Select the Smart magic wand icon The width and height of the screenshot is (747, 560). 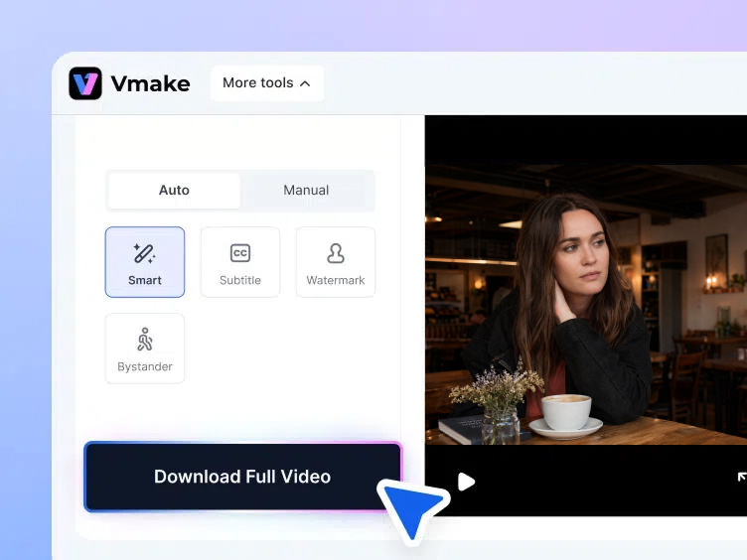click(144, 253)
